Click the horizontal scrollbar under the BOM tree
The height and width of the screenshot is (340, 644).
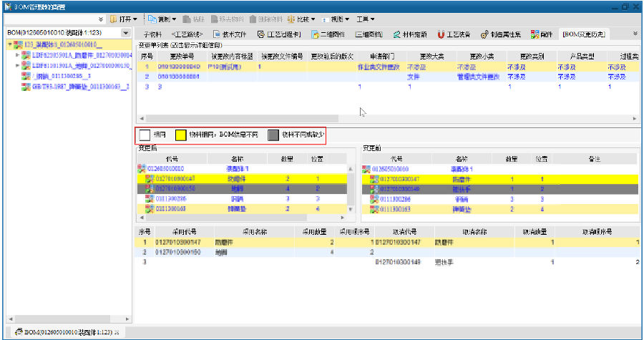tap(68, 319)
